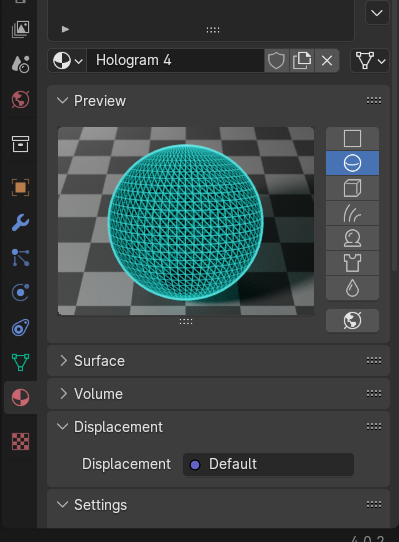Open the Object Data mesh properties tab
The width and height of the screenshot is (399, 542).
click(x=20, y=362)
